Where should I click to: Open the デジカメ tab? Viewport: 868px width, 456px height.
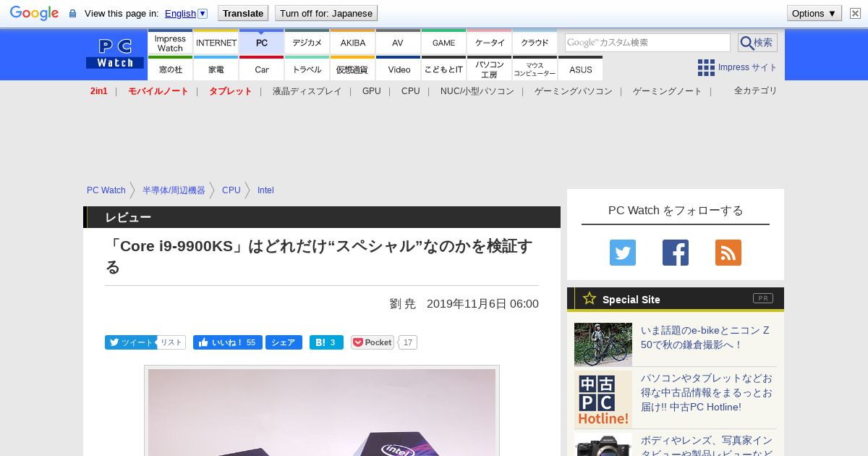tap(307, 43)
